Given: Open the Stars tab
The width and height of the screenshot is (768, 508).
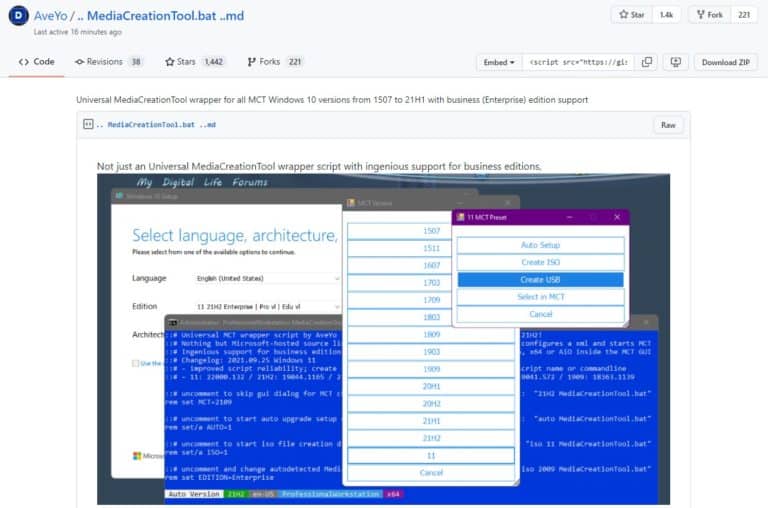Looking at the screenshot, I should pyautogui.click(x=195, y=62).
